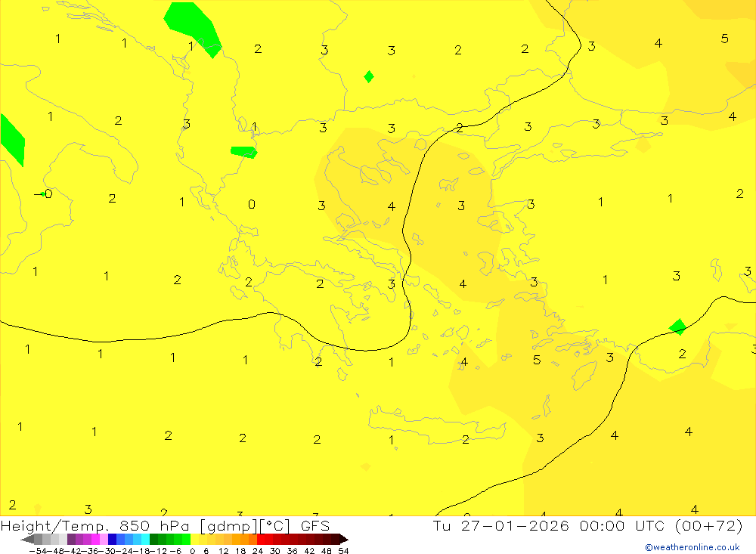This screenshot has width=756, height=554.
Task: Pick the dark purple legend swatch
Action: click(x=71, y=540)
